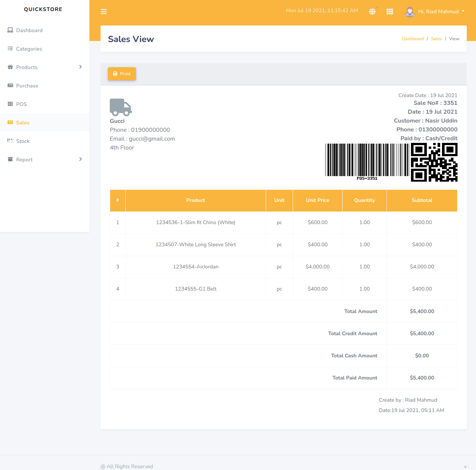The image size is (476, 470).
Task: Click the Unit Price column header
Action: click(x=317, y=200)
